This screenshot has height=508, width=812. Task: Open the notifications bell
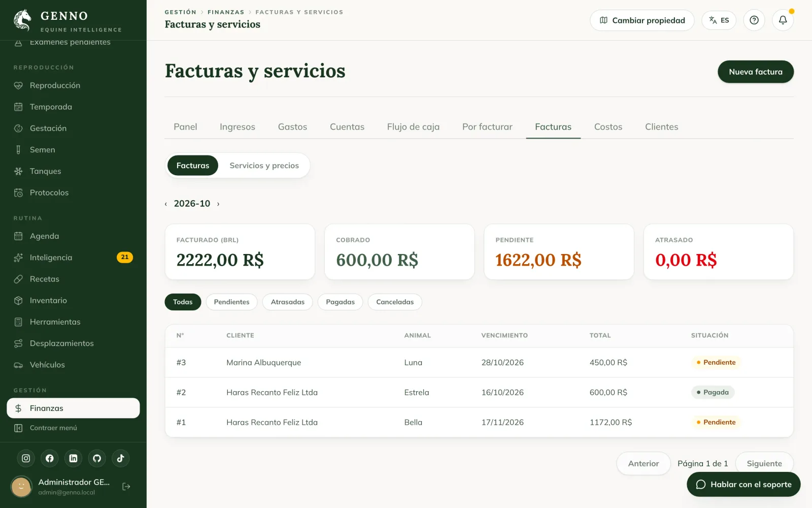click(783, 20)
